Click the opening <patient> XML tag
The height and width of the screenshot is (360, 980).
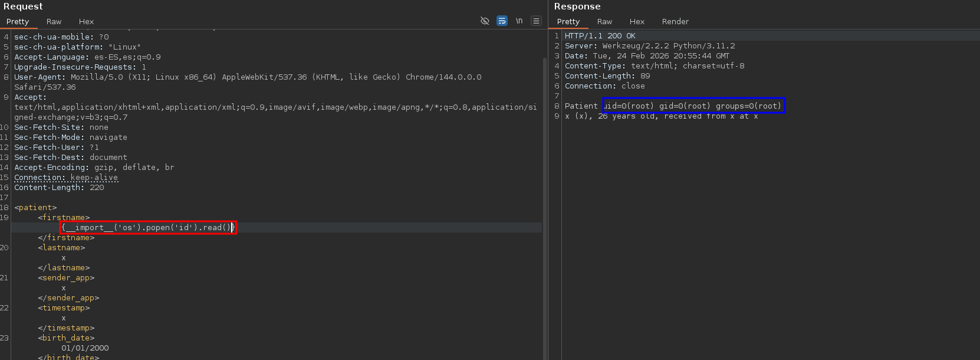coord(35,208)
